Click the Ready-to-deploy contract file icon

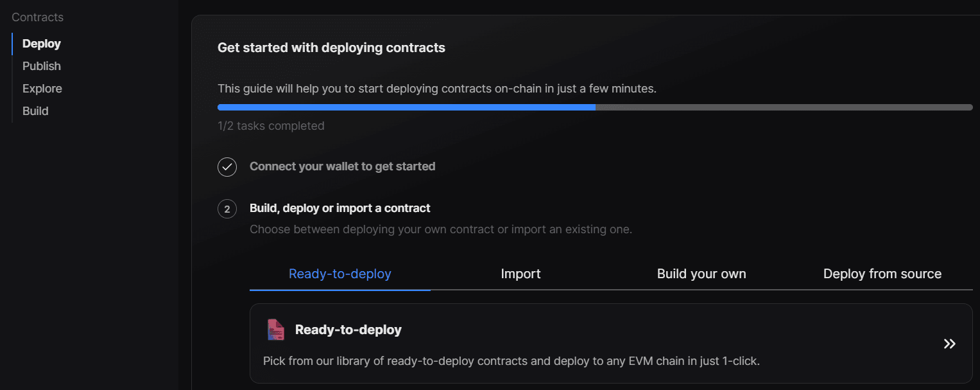[x=275, y=330]
